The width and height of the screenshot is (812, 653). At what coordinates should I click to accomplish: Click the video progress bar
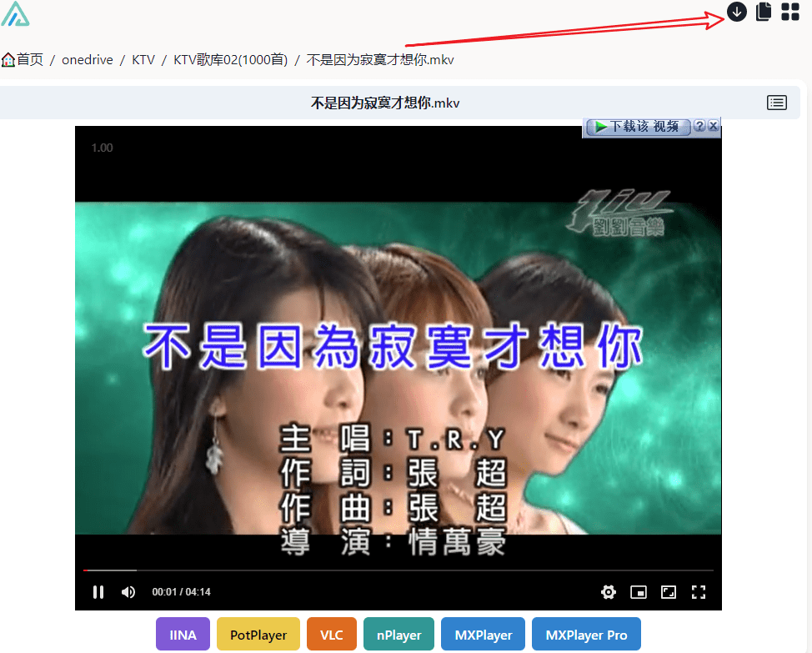(398, 570)
